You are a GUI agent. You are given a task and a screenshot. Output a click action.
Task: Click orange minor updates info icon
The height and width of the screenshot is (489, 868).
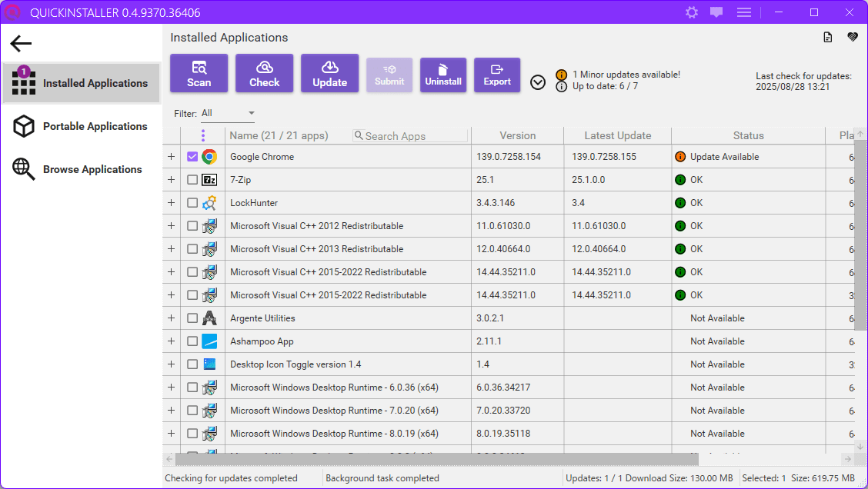pos(561,75)
